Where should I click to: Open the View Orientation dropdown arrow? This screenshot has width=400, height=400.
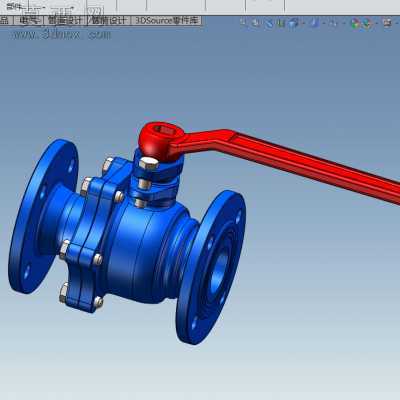pos(303,23)
